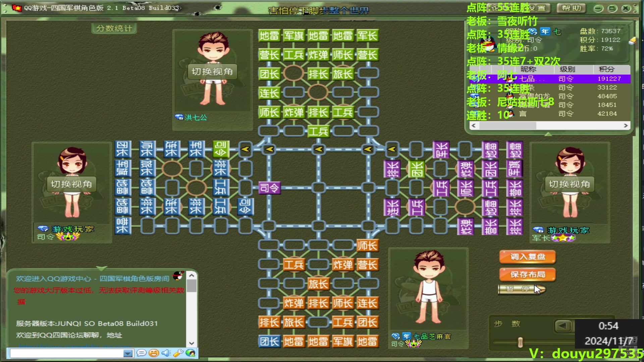Open the 分数统计 tab

114,28
